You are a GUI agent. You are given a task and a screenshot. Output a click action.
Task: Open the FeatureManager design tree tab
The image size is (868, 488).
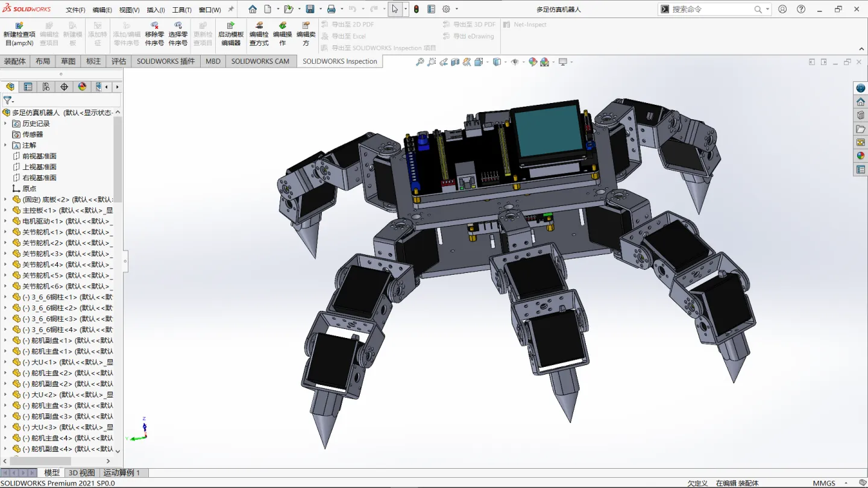(10, 87)
